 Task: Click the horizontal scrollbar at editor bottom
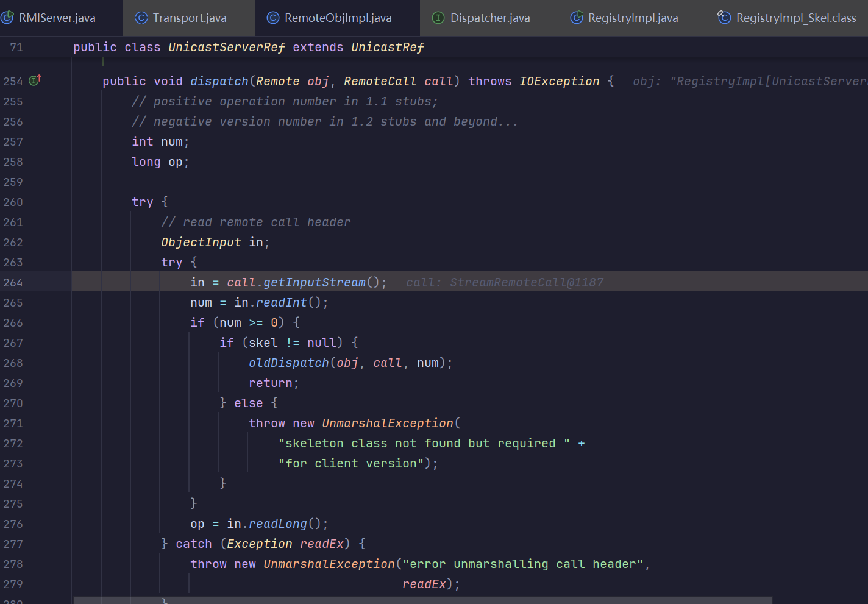[423, 600]
